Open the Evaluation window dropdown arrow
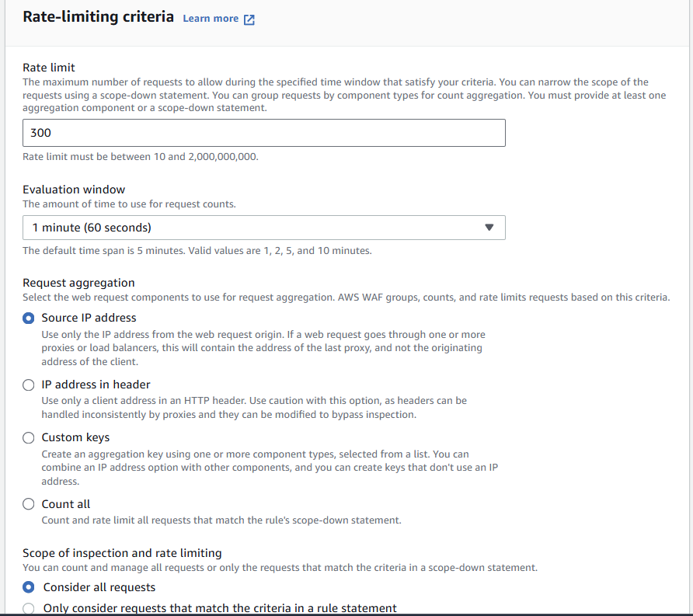Screen dimensions: 693x616 point(489,228)
